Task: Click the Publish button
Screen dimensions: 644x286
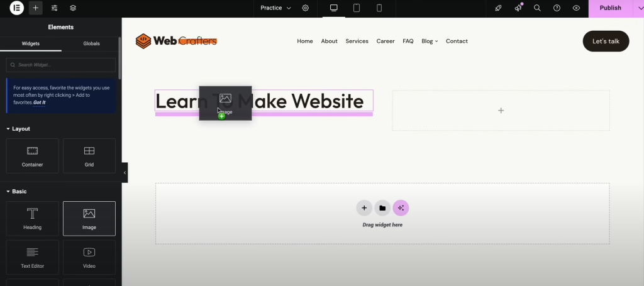Action: [x=610, y=8]
